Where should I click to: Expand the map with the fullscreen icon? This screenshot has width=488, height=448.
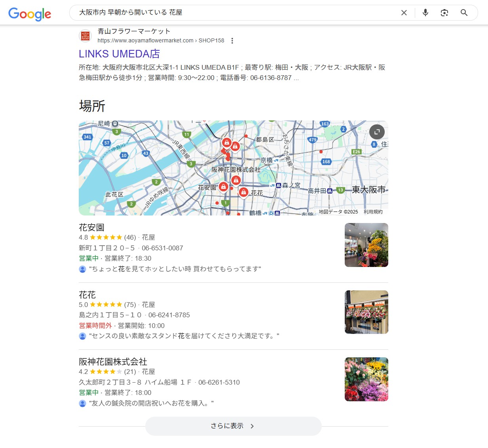pyautogui.click(x=377, y=132)
